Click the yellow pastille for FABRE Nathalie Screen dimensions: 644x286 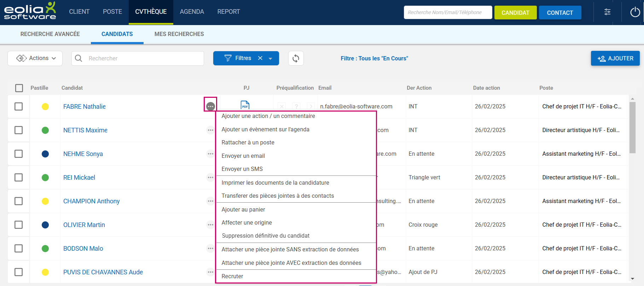[x=45, y=107]
